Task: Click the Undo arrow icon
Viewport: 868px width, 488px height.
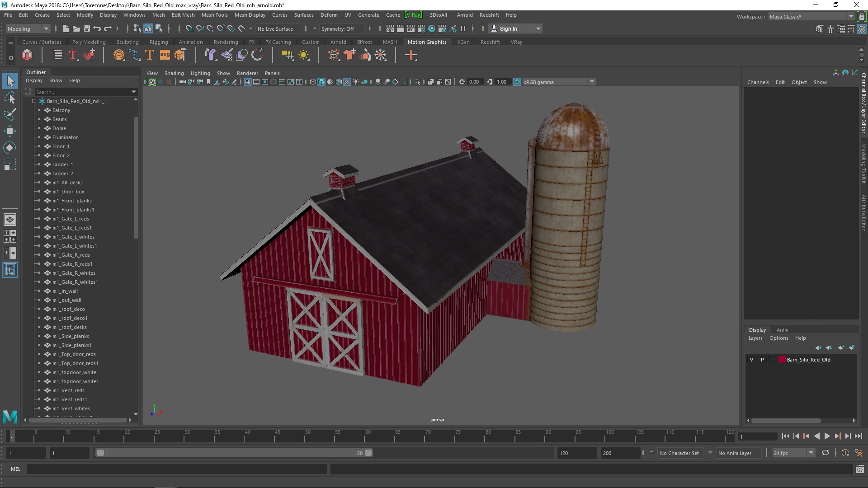Action: click(x=97, y=28)
